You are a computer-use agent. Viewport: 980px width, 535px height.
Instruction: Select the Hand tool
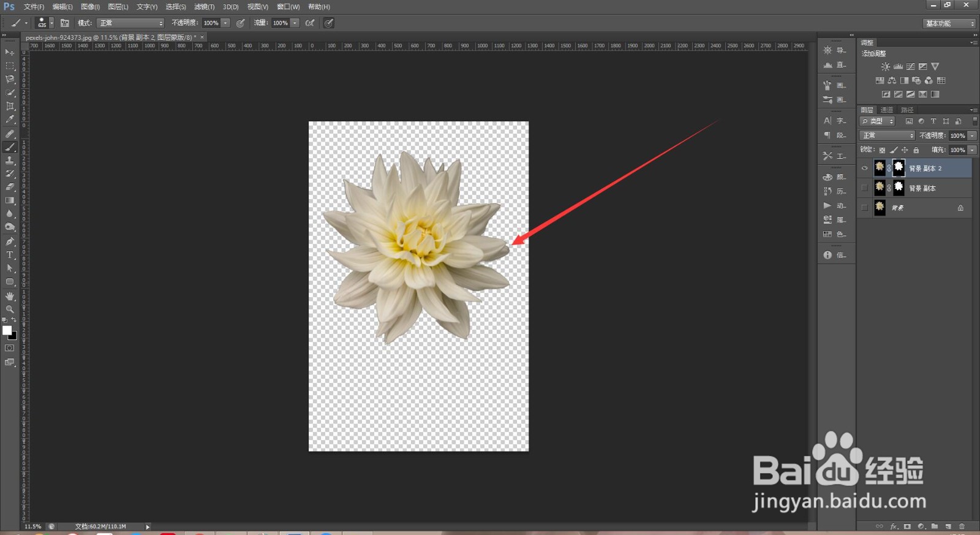(10, 296)
